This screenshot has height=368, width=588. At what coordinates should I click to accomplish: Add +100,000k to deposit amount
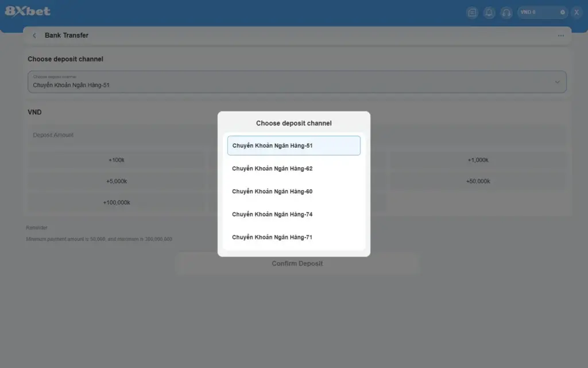click(116, 203)
